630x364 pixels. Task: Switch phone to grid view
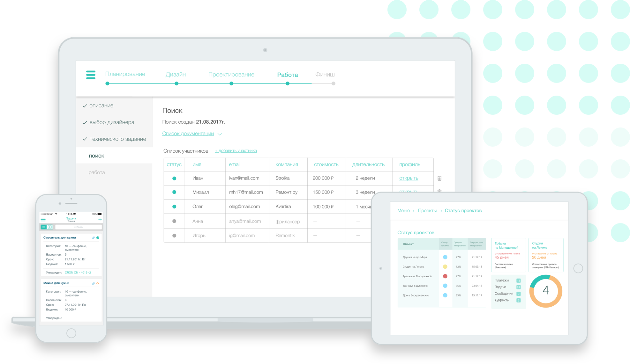tap(50, 227)
